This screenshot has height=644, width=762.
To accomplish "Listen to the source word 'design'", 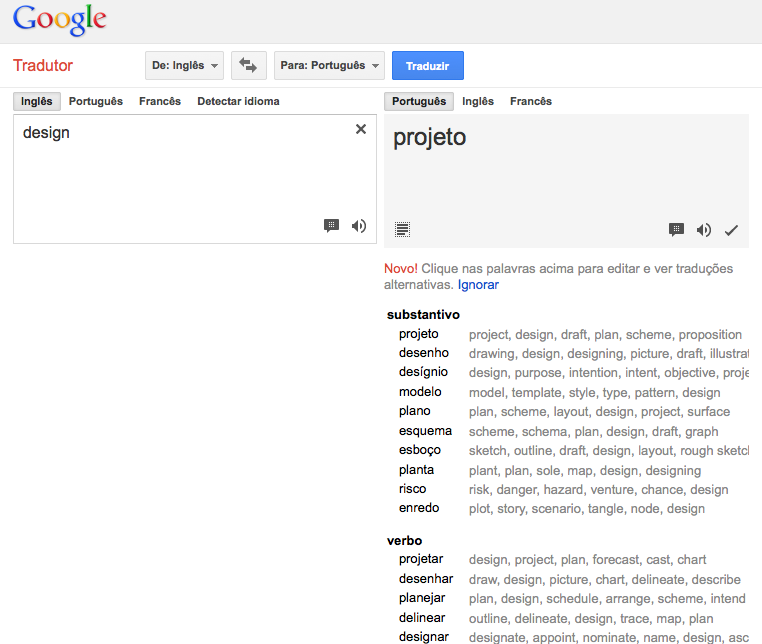I will 359,226.
